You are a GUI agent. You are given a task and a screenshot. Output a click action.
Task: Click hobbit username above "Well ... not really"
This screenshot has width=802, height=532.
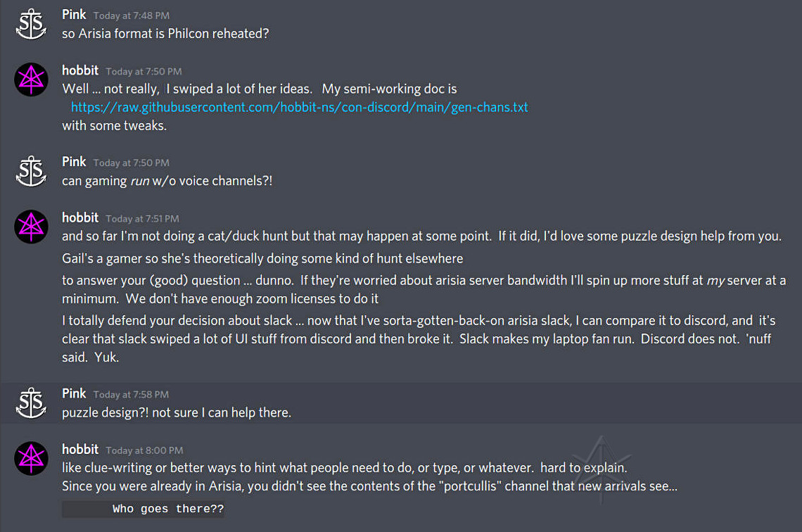(80, 70)
